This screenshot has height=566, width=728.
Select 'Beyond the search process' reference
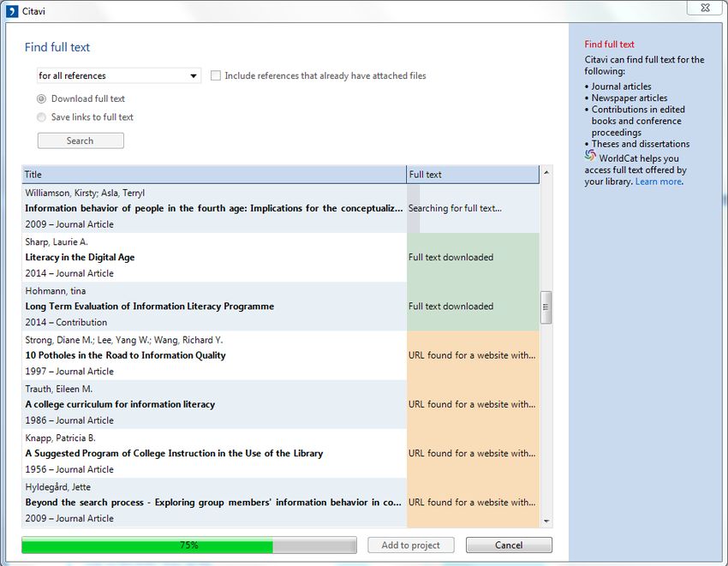pos(213,503)
